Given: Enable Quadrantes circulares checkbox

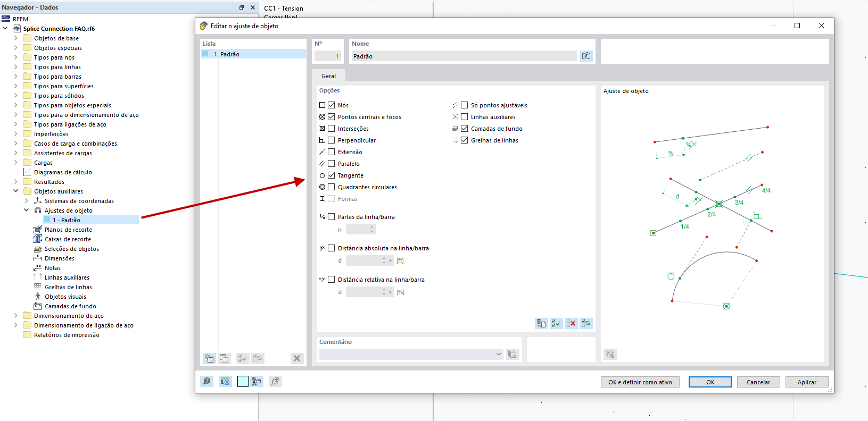Looking at the screenshot, I should (x=332, y=187).
